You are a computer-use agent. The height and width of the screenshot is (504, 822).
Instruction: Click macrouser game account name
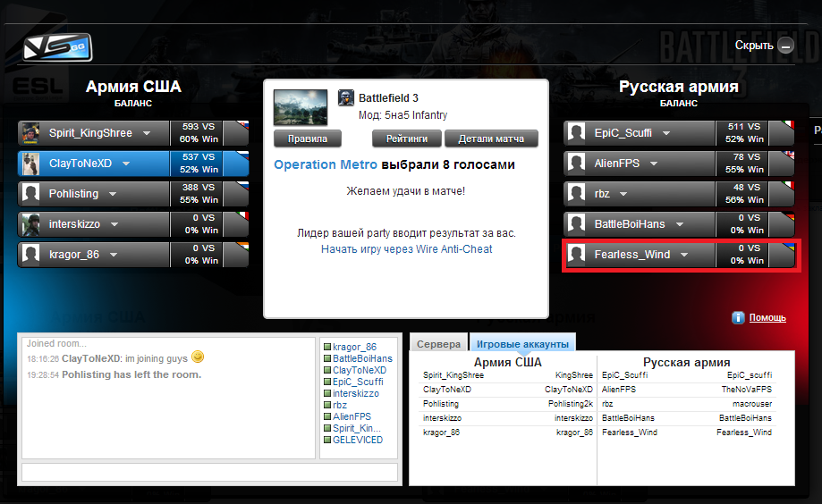coord(752,404)
